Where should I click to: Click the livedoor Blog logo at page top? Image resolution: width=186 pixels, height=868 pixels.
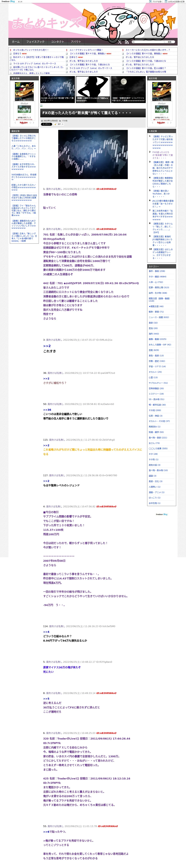pyautogui.click(x=8, y=2)
